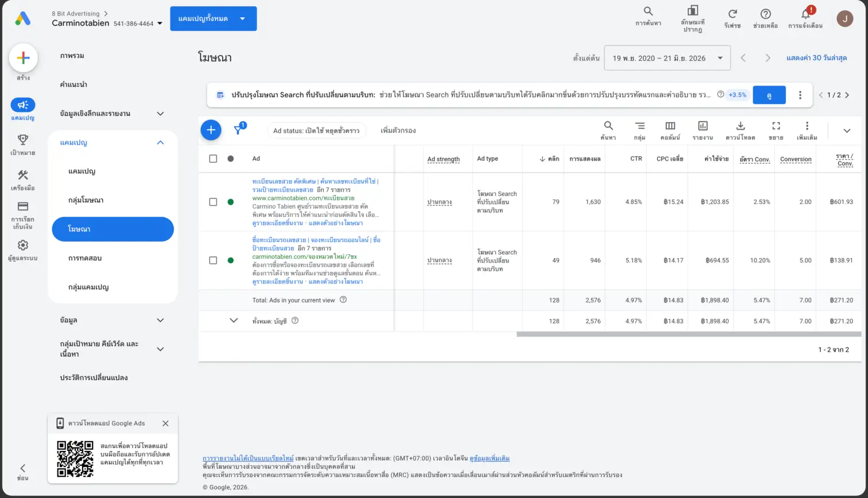
Task: Collapse the แคมเปญ section in the nav
Action: [x=160, y=142]
